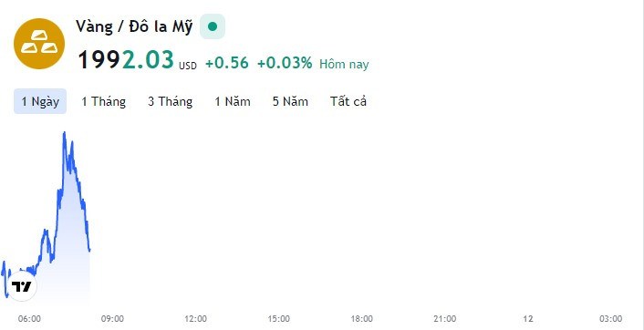Click the 1992.03 price value
The height and width of the screenshot is (330, 644).
pyautogui.click(x=126, y=59)
